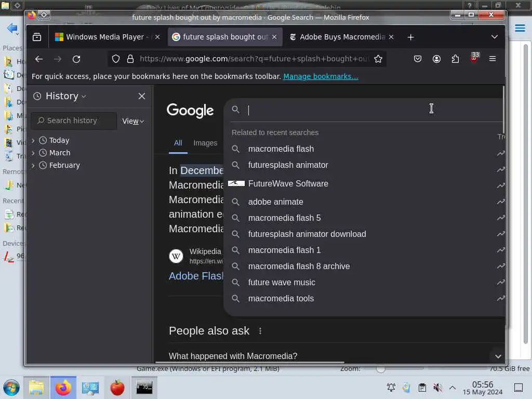The image size is (532, 399).
Task: Click the tracking protection shield icon
Action: 116,59
